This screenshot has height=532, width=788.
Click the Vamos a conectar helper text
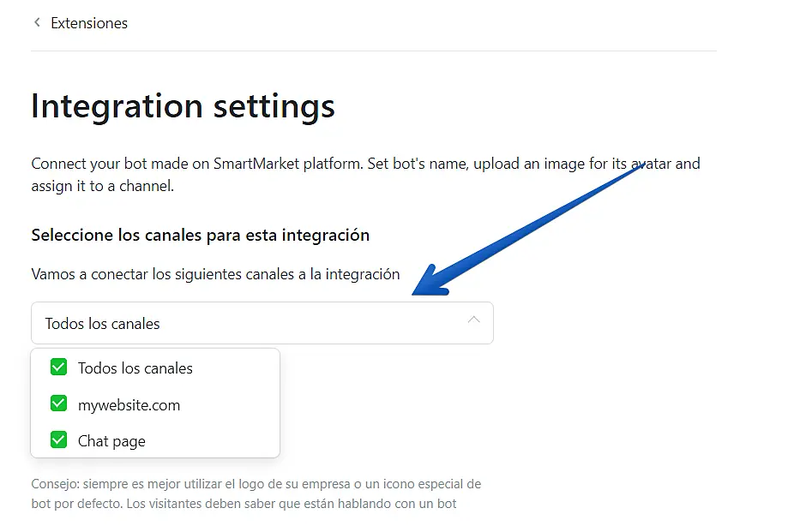coord(215,274)
